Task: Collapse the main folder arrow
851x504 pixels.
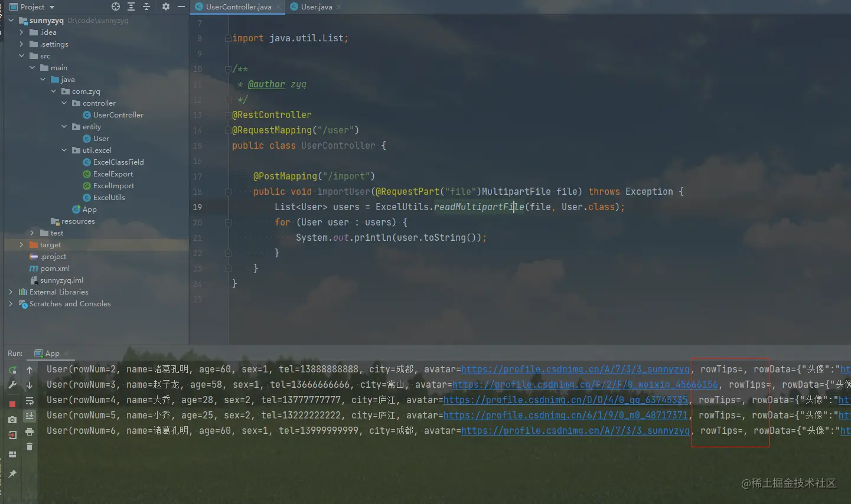Action: pyautogui.click(x=32, y=68)
